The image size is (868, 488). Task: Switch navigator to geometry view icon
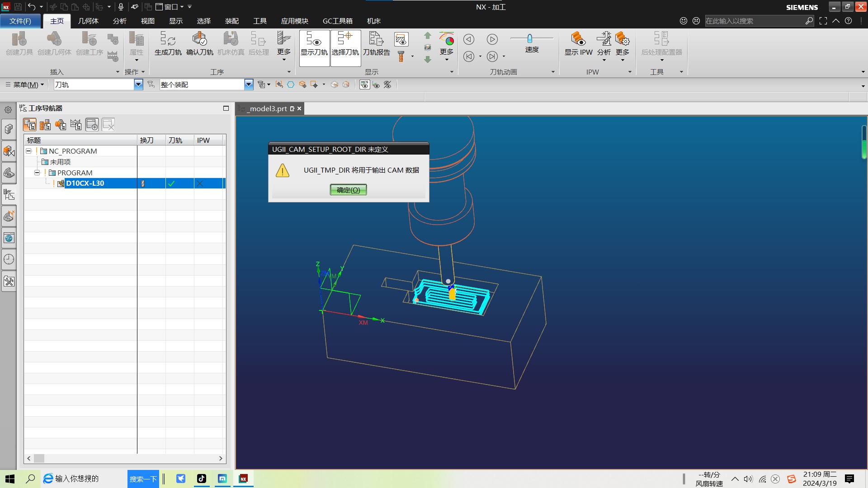61,125
